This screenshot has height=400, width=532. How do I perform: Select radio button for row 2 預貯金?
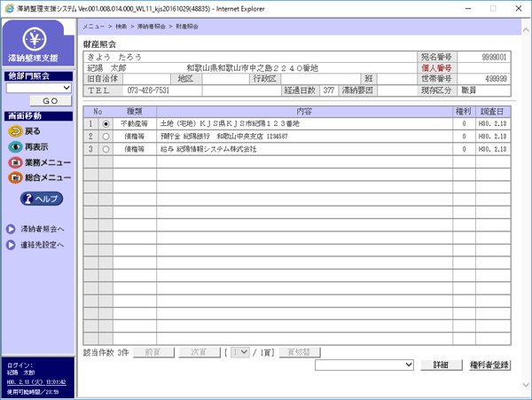pyautogui.click(x=106, y=137)
